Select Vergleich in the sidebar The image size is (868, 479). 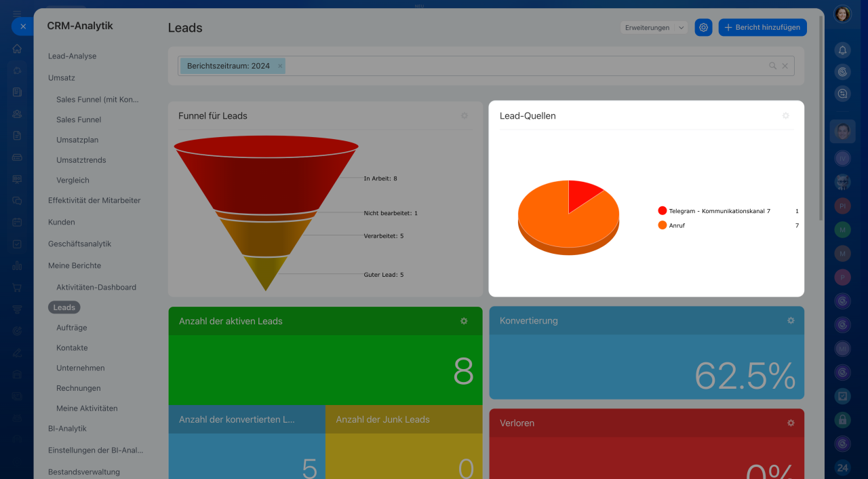(x=73, y=180)
